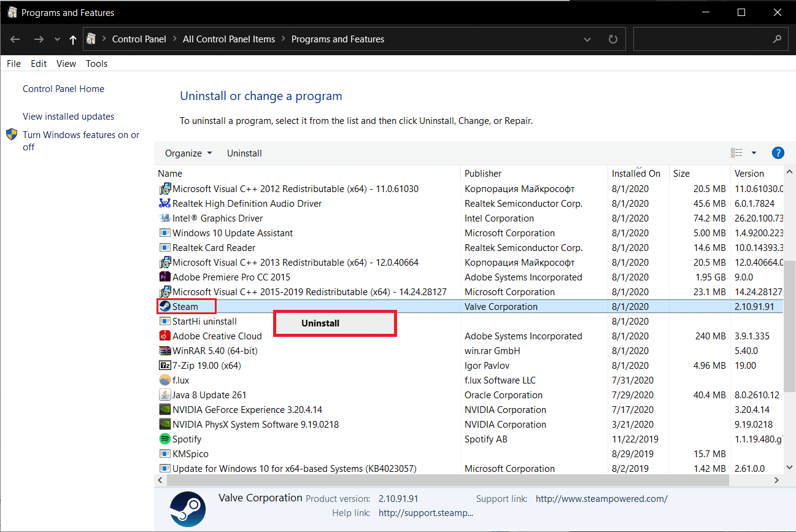Click the Adobe Premiere Pro CC icon

164,277
